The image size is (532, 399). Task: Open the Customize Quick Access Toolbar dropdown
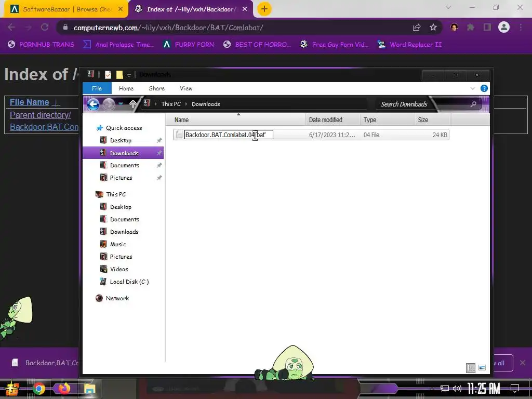(129, 75)
